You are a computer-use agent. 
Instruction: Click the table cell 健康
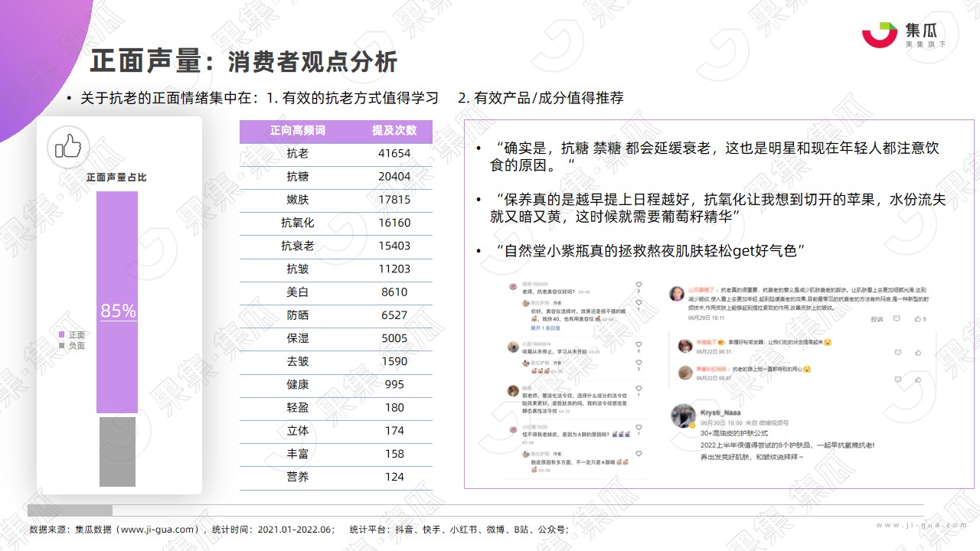pos(298,384)
